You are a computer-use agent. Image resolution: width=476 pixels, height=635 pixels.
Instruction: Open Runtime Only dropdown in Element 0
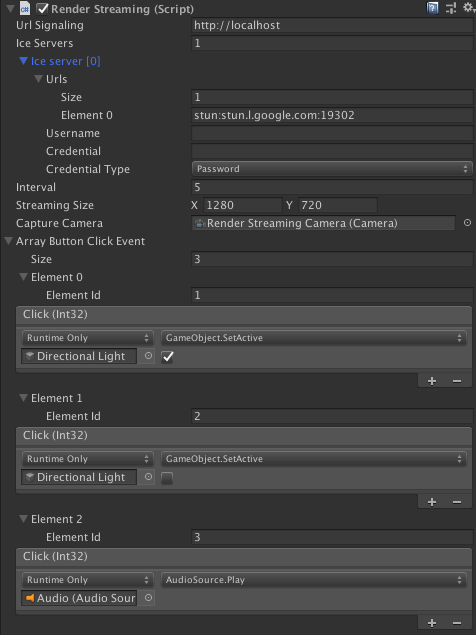(88, 338)
